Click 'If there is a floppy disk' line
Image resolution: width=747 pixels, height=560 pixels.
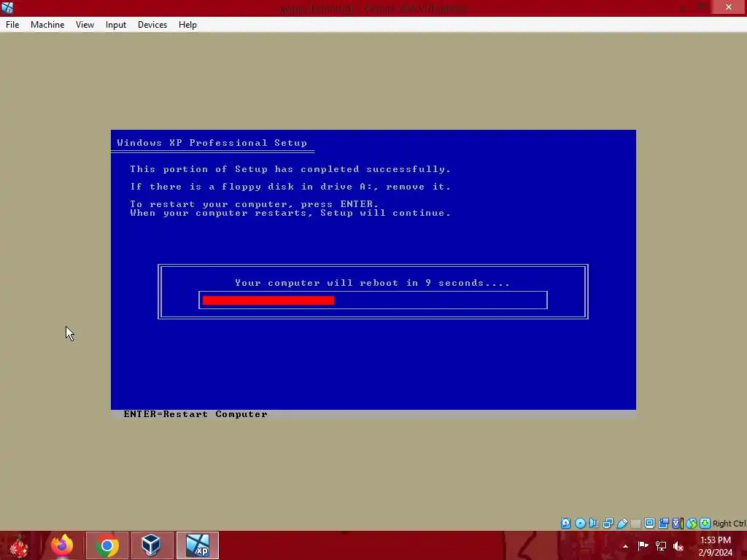(x=290, y=187)
